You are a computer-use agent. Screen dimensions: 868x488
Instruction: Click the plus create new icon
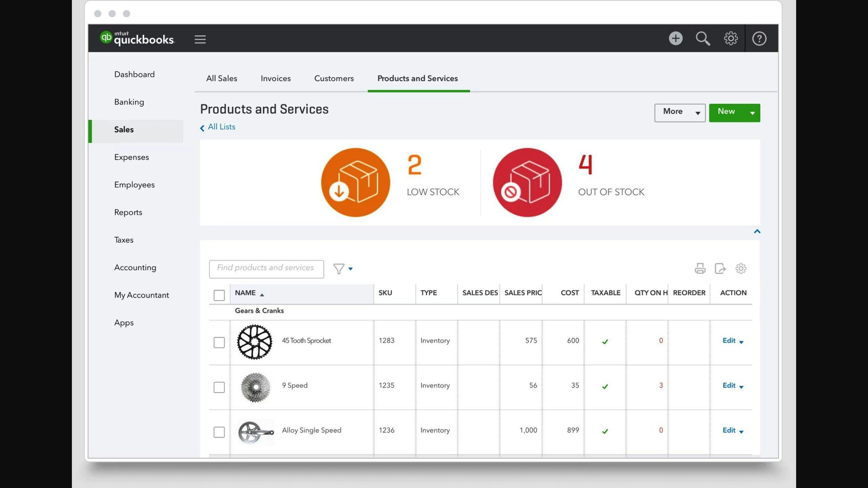pyautogui.click(x=676, y=39)
